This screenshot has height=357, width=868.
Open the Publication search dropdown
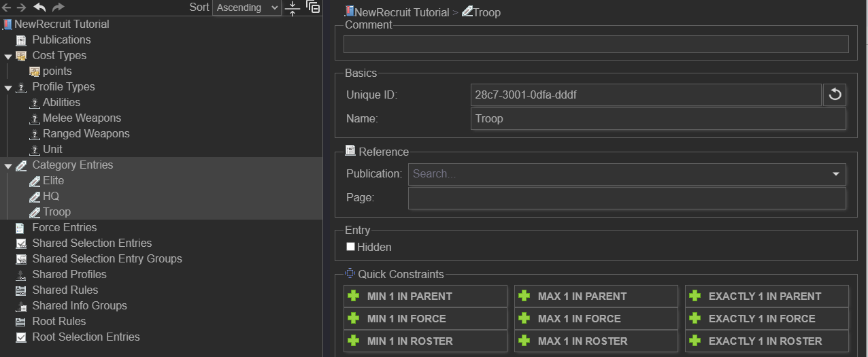[627, 174]
